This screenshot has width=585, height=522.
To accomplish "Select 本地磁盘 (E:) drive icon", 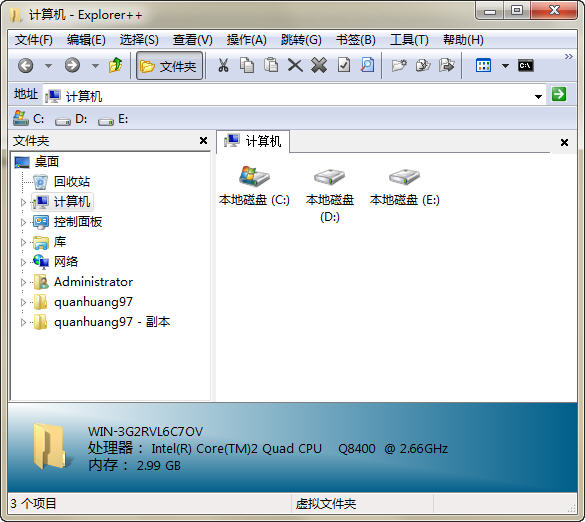I will (x=404, y=186).
